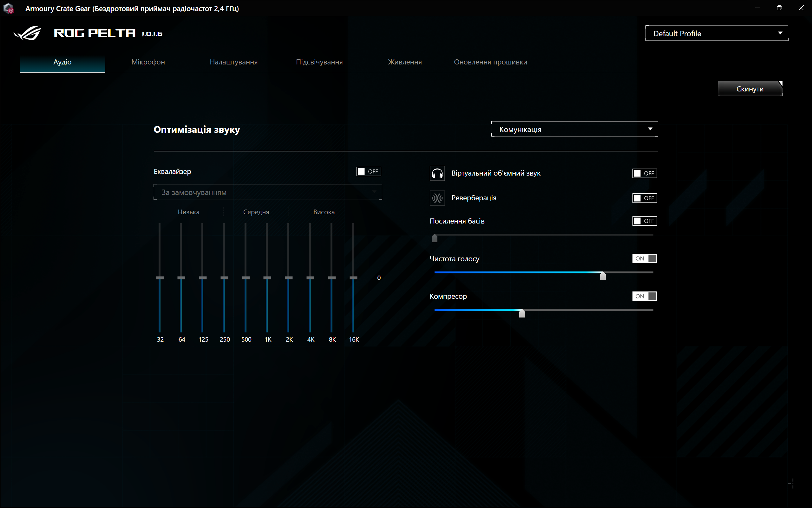This screenshot has width=812, height=508.
Task: Close the Armoury Crate Gear window
Action: [801, 8]
